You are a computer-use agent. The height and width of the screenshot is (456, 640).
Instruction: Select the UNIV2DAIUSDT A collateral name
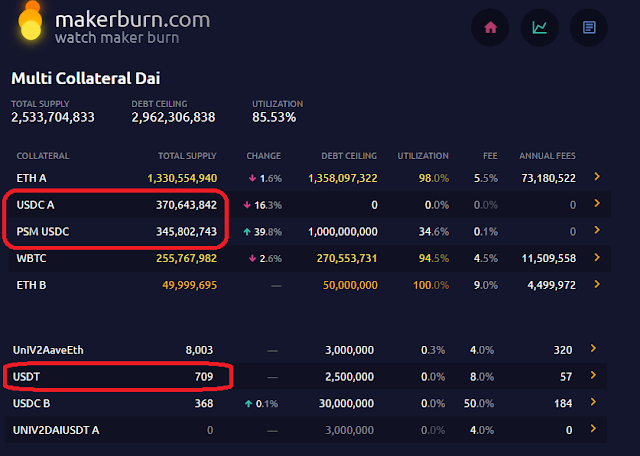coord(56,430)
